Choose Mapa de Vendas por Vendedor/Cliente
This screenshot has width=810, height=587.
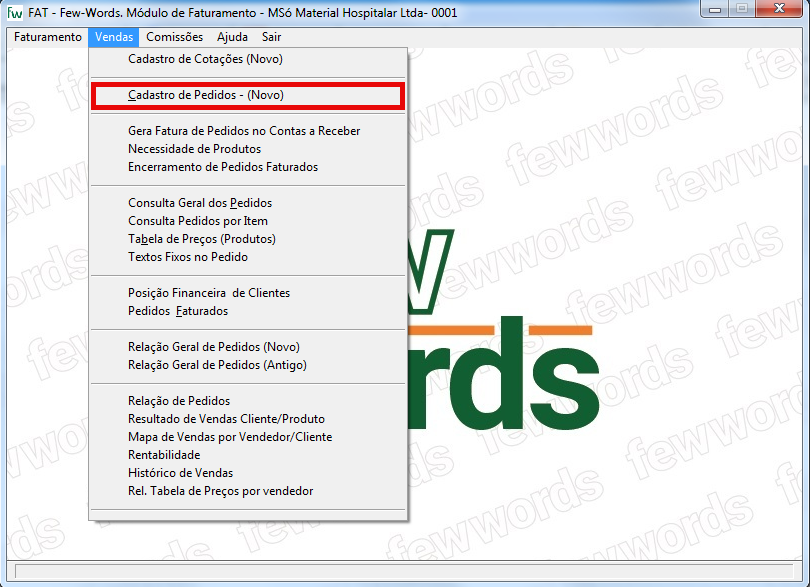(248, 437)
